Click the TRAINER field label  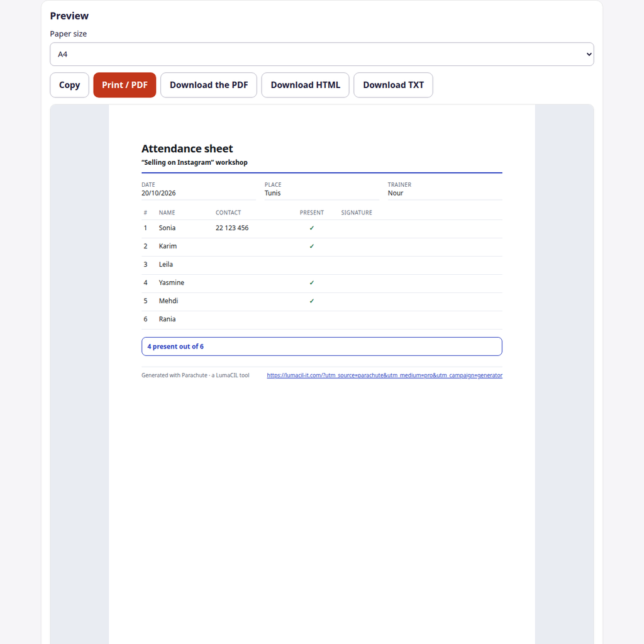tap(399, 185)
